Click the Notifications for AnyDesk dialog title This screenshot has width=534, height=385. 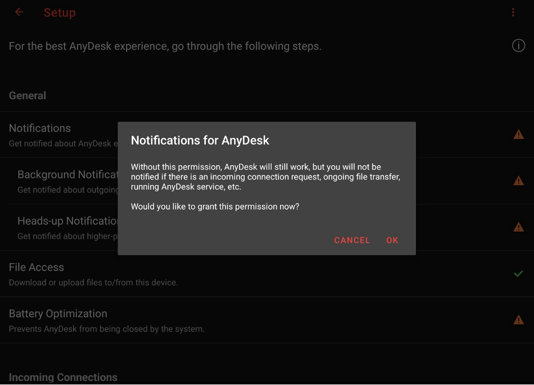[200, 140]
